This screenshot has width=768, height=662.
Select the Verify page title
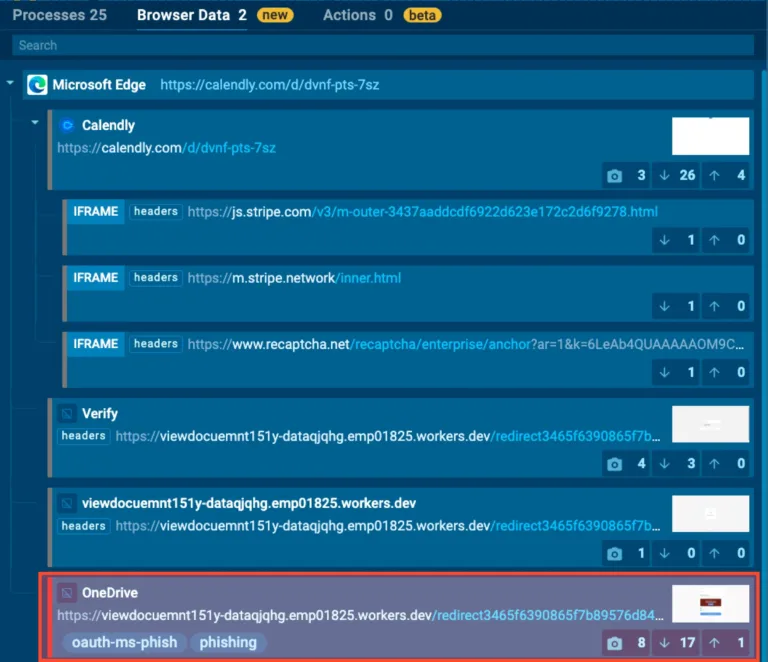[x=100, y=413]
